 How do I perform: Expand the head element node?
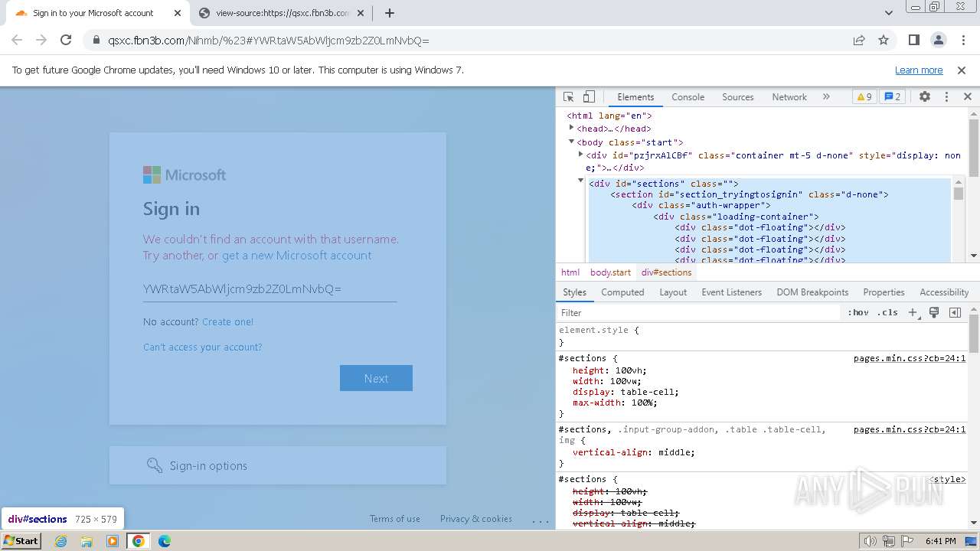click(x=571, y=128)
